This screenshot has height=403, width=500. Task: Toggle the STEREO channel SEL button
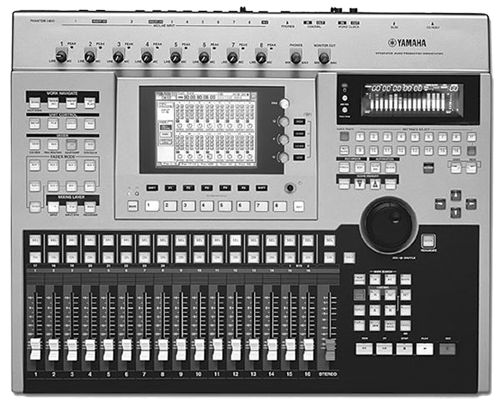(329, 240)
